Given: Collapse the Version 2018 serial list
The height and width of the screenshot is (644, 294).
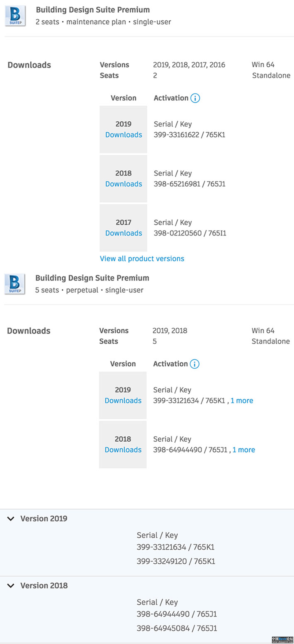Looking at the screenshot, I should [11, 586].
